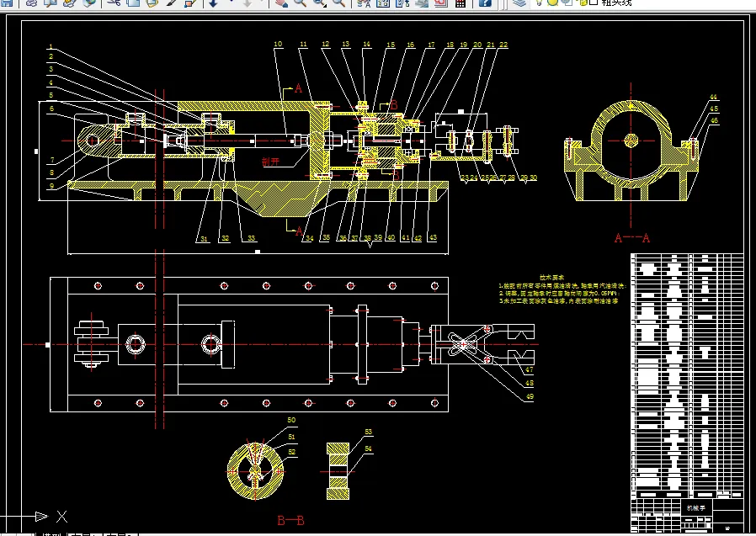The width and height of the screenshot is (756, 536).
Task: Select part balloon number 49
Action: click(x=530, y=396)
